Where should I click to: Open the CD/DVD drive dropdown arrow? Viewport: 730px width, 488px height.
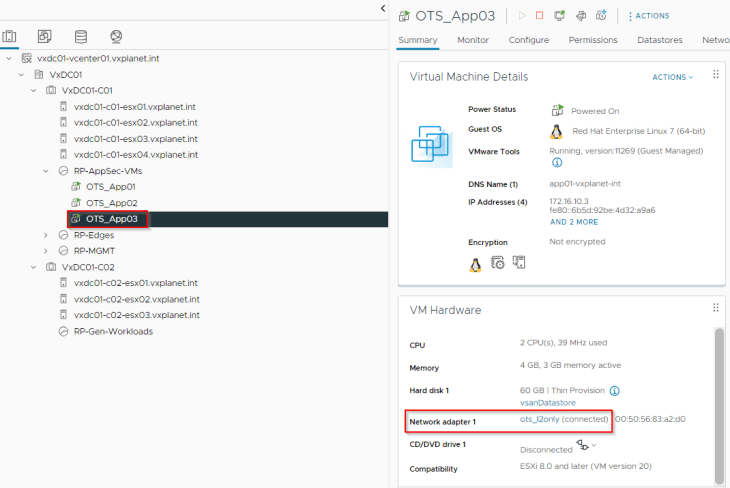pos(594,445)
